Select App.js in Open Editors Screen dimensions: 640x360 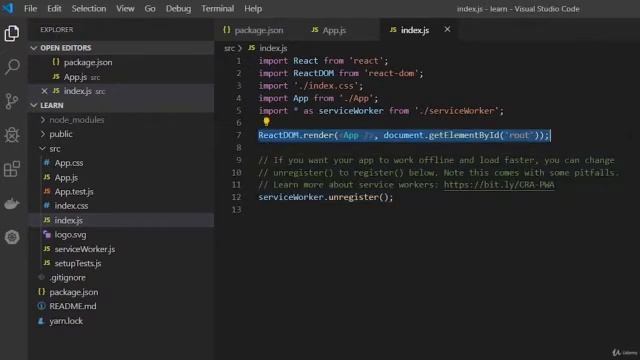pos(75,77)
